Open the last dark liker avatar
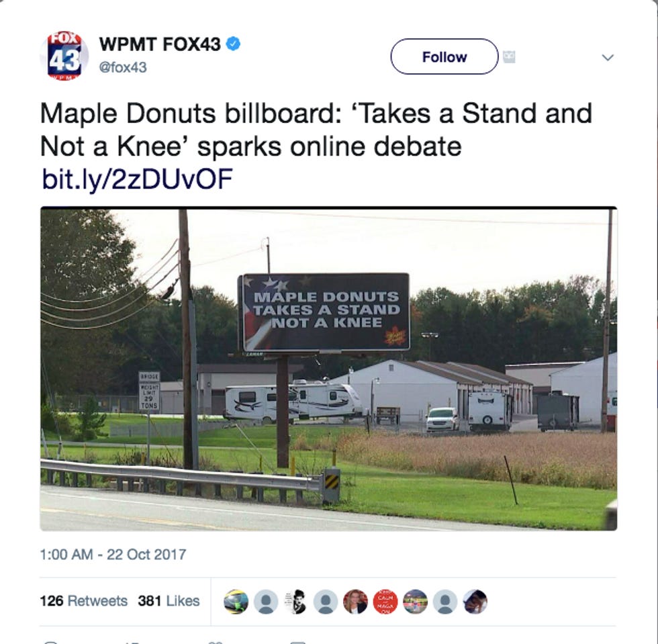 coord(475,602)
